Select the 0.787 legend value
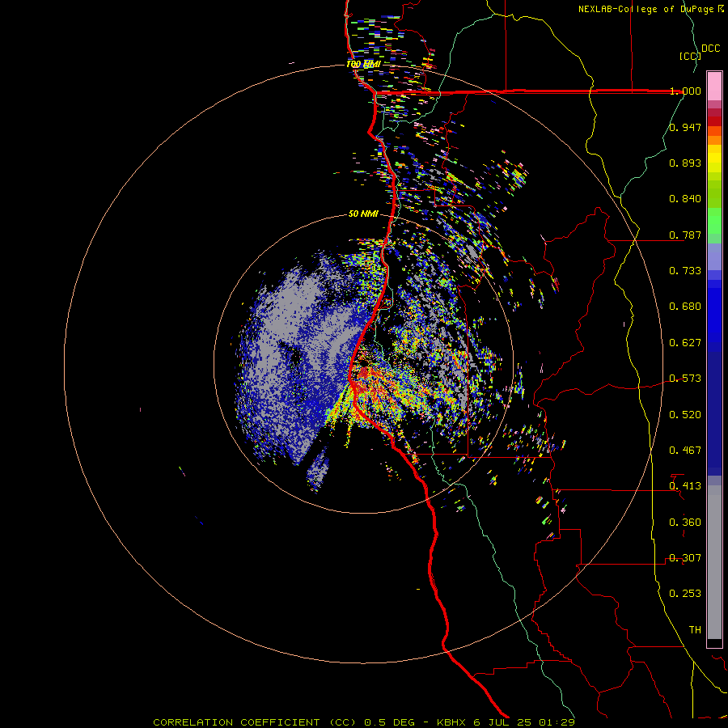 (685, 235)
